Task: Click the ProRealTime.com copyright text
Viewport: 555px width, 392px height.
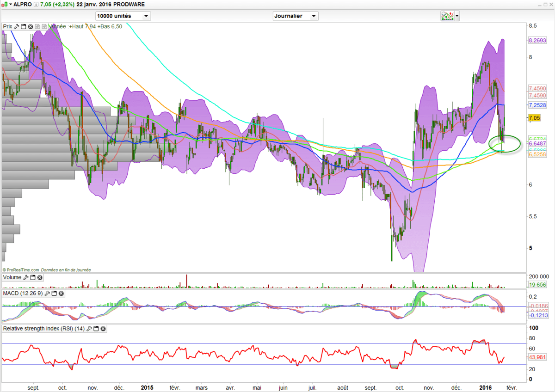Action: pos(21,269)
